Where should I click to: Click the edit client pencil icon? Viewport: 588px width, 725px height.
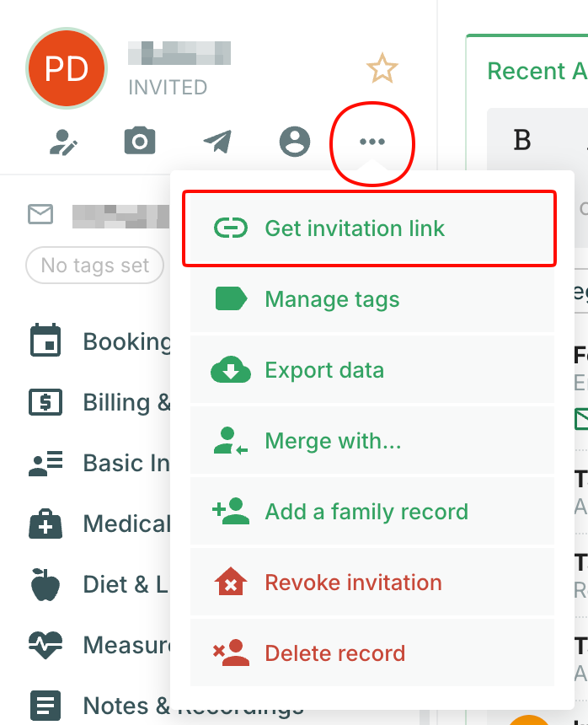pos(63,142)
